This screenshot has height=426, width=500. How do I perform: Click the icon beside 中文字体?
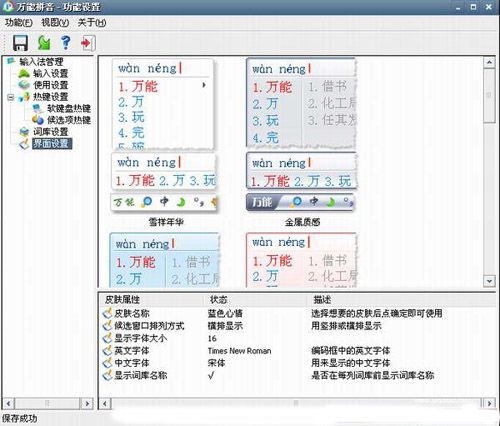pyautogui.click(x=107, y=363)
